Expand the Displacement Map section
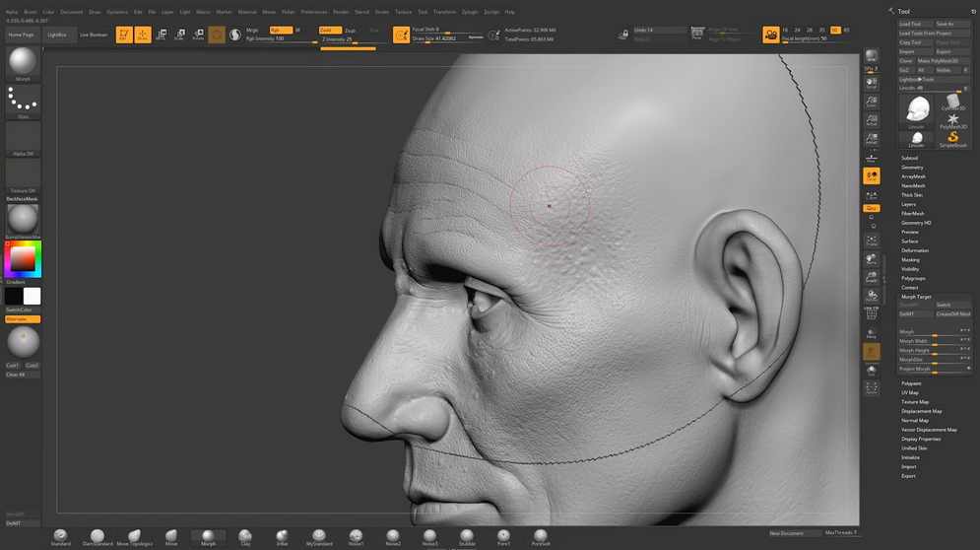The width and height of the screenshot is (980, 550). pos(921,411)
